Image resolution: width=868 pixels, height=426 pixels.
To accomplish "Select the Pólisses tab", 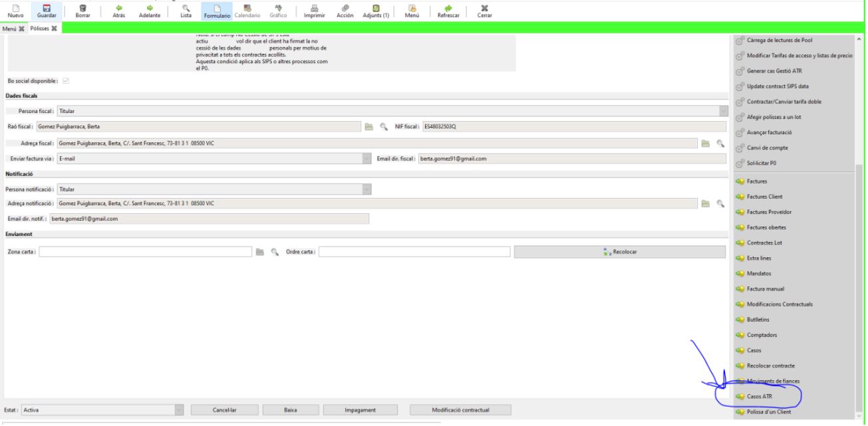I will [41, 29].
